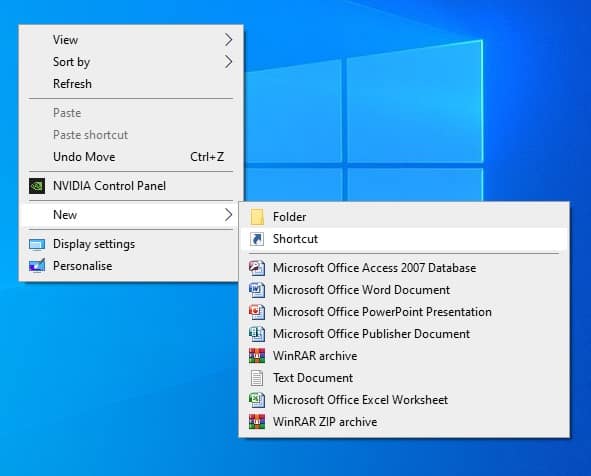Click the Display settings monitor icon
Viewport: 591px width, 476px height.
coord(37,245)
